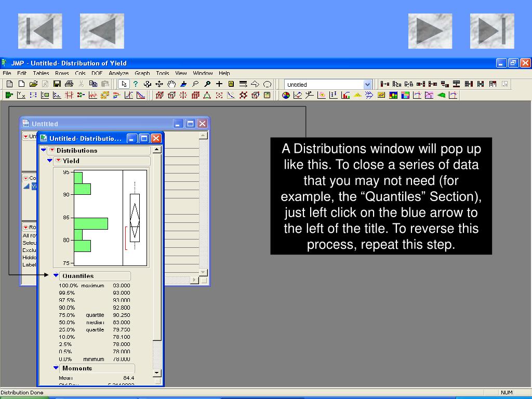Click the open folder toolbar icon

(33, 84)
